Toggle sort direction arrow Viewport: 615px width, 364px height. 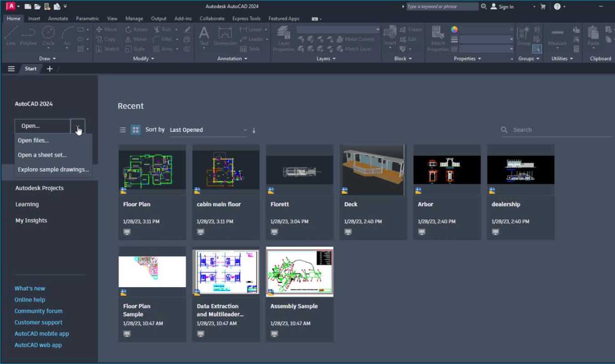pyautogui.click(x=254, y=130)
